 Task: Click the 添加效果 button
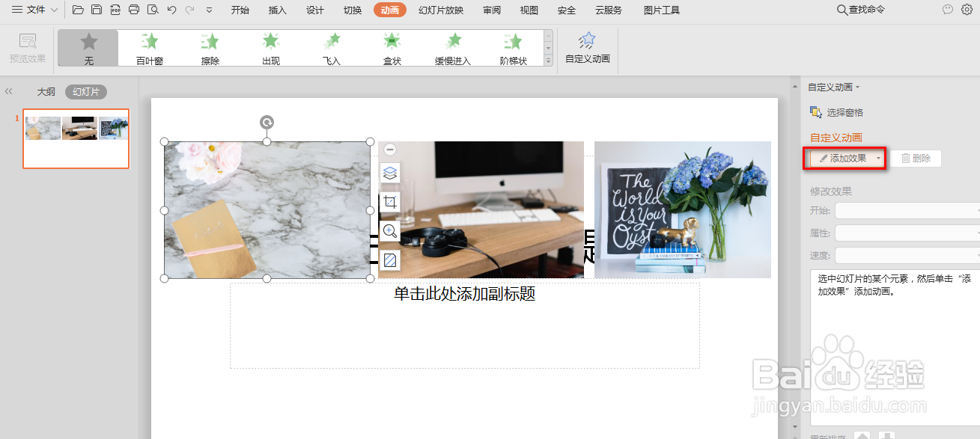[x=847, y=159]
